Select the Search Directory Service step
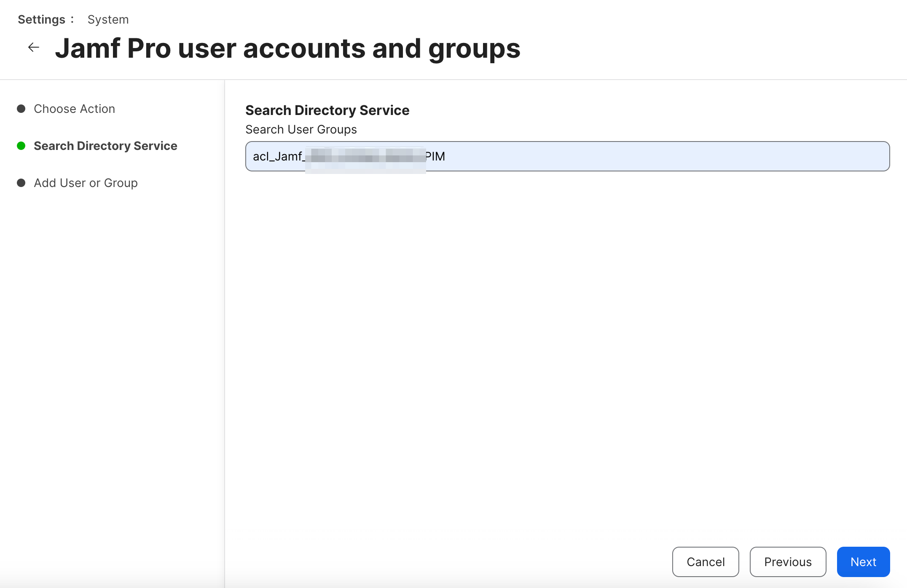This screenshot has width=907, height=588. pos(105,146)
